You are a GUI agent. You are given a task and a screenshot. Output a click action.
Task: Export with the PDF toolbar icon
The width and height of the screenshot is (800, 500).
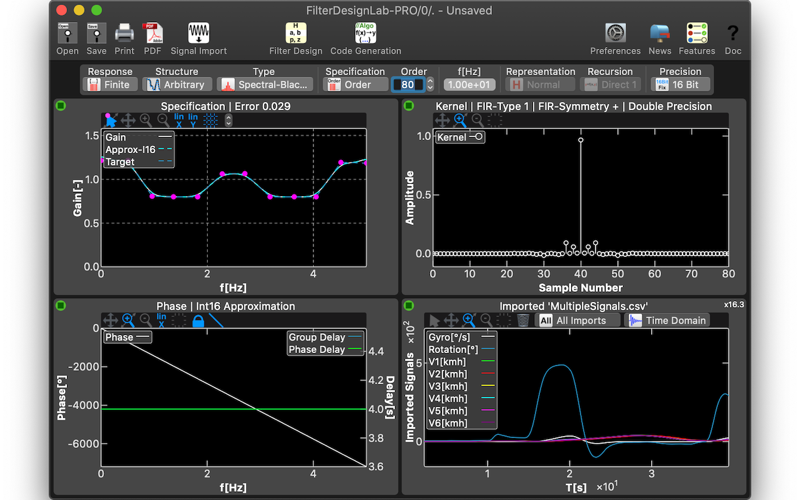(x=152, y=39)
